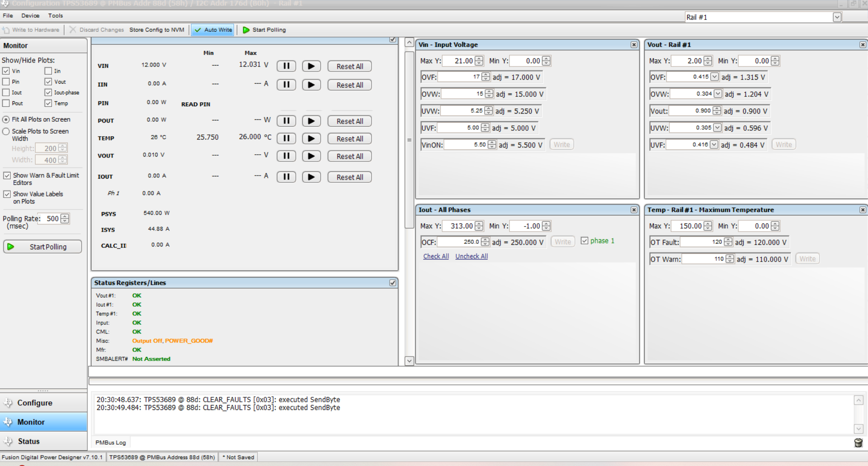
Task: Expand the Vout UVW offset dropdown
Action: [717, 128]
